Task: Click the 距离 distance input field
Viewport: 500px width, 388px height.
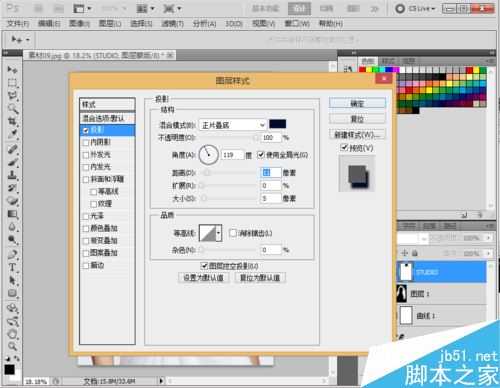Action: [271, 172]
